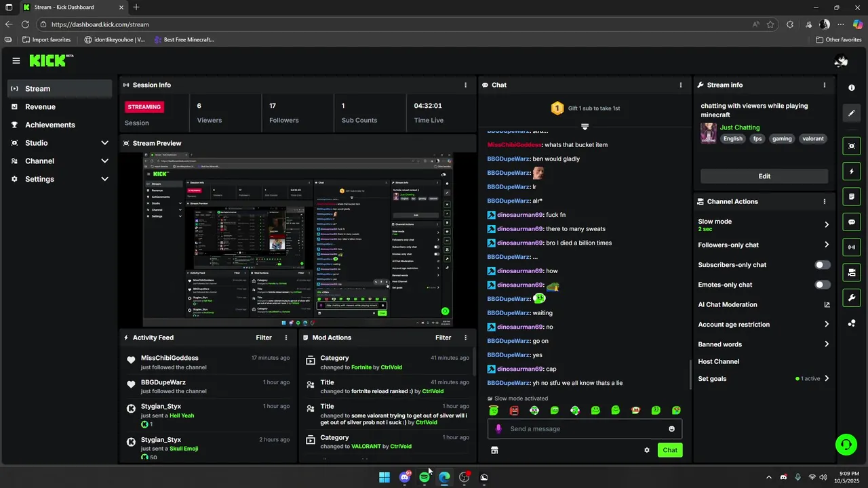This screenshot has width=868, height=488.
Task: Open the green headset support button
Action: [846, 445]
